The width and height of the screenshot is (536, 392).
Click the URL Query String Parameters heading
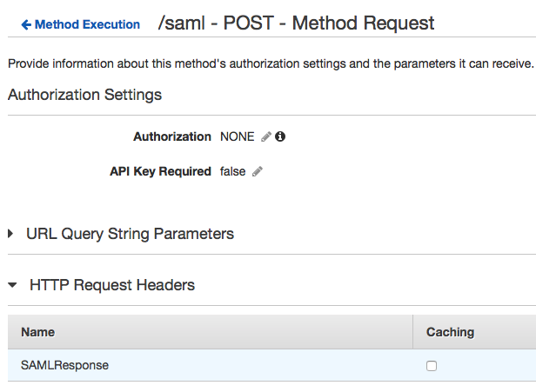130,234
